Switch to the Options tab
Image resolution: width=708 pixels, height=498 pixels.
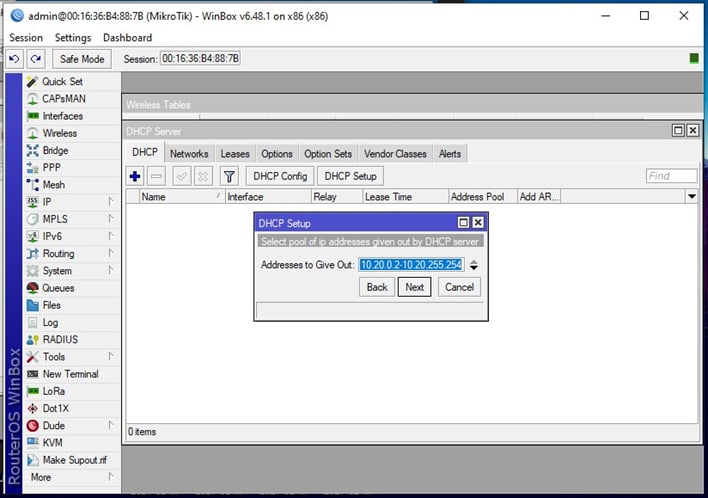point(277,154)
